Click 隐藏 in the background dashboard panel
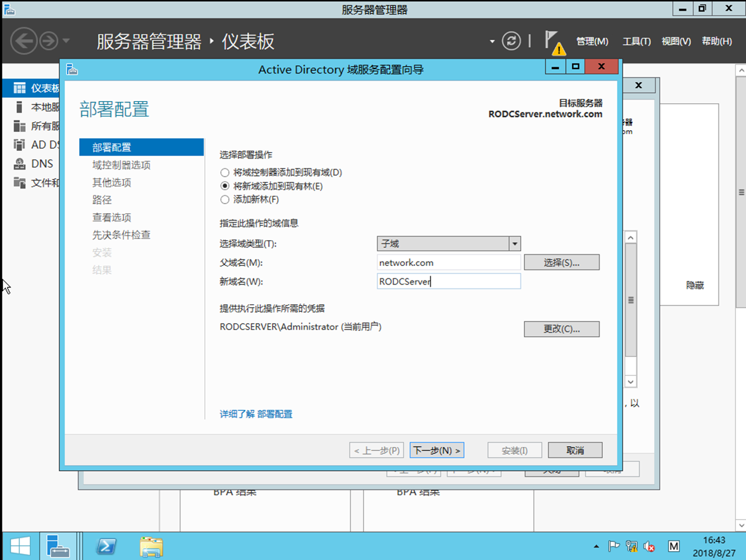 [x=695, y=285]
